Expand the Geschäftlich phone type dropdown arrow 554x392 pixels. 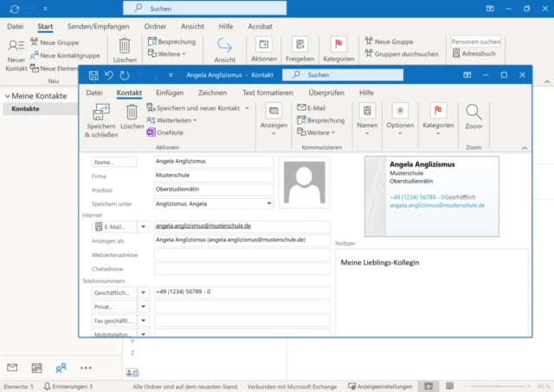pos(143,292)
